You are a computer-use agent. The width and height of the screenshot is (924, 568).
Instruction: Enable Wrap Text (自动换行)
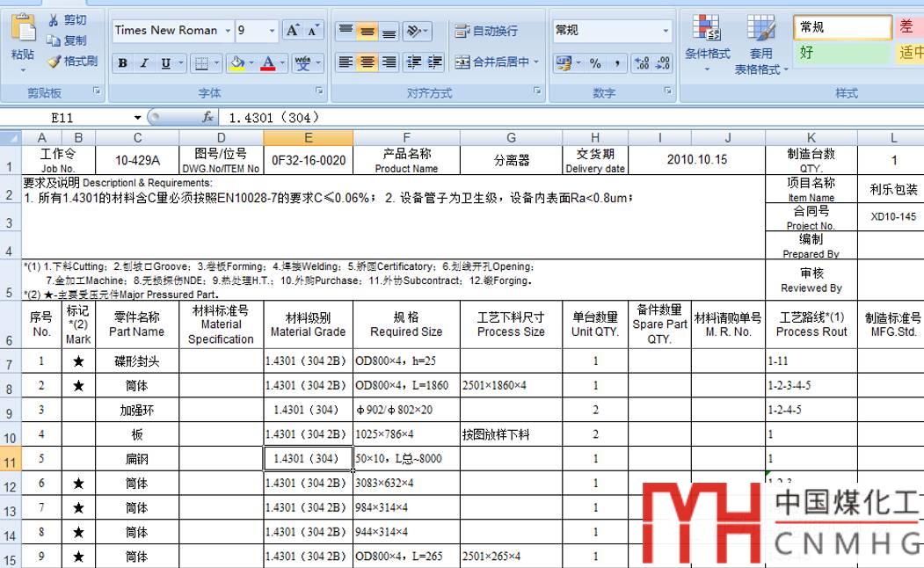click(x=486, y=31)
